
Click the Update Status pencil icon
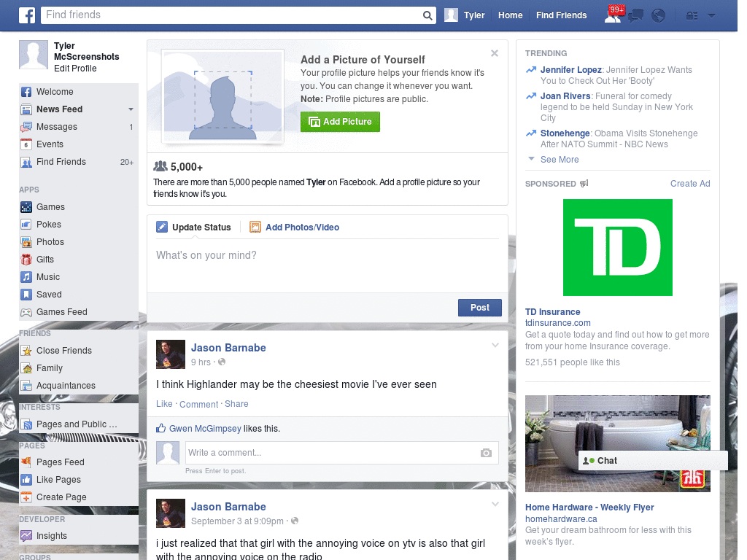coord(162,227)
